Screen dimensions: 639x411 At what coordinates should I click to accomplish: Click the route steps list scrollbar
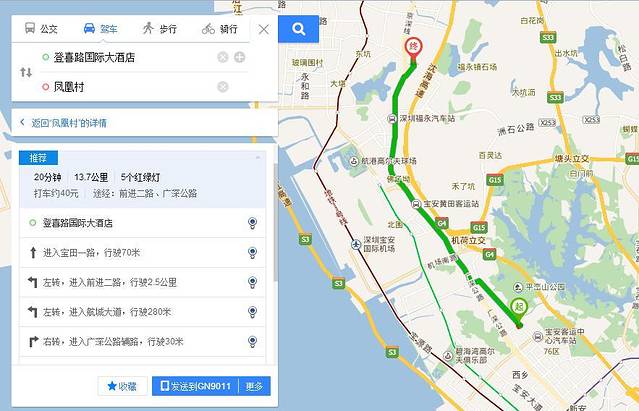click(275, 222)
